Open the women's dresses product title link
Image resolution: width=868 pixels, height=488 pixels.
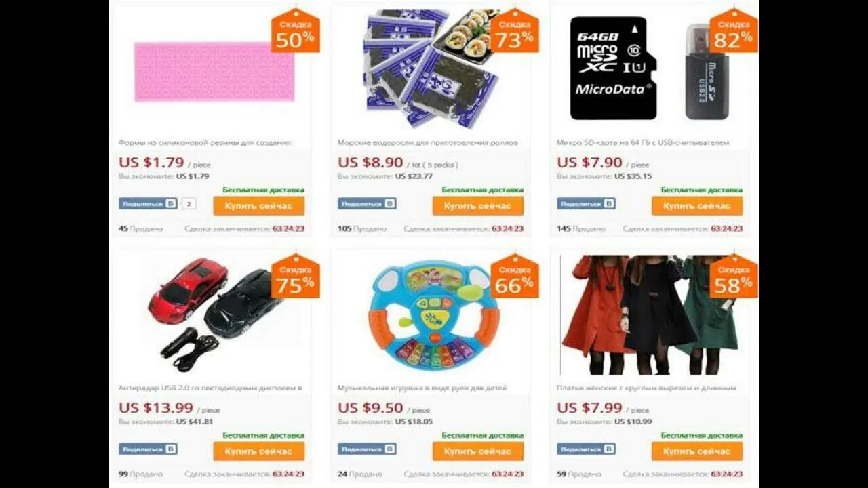646,388
